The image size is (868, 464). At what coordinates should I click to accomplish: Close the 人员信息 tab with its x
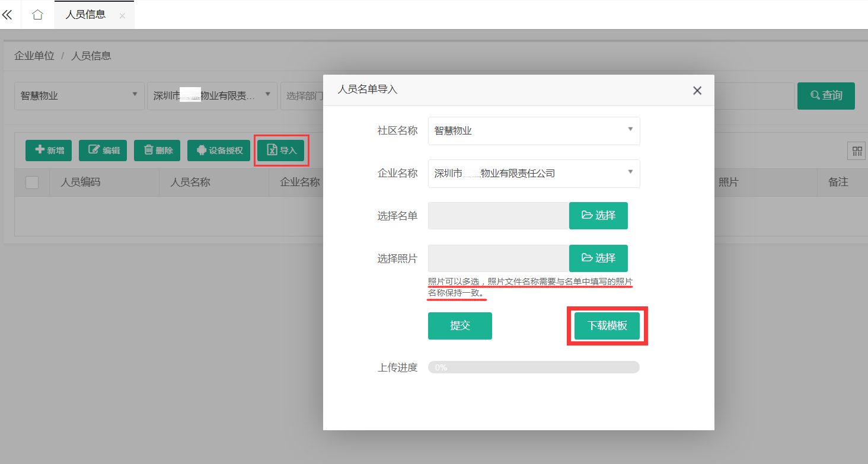pos(122,16)
